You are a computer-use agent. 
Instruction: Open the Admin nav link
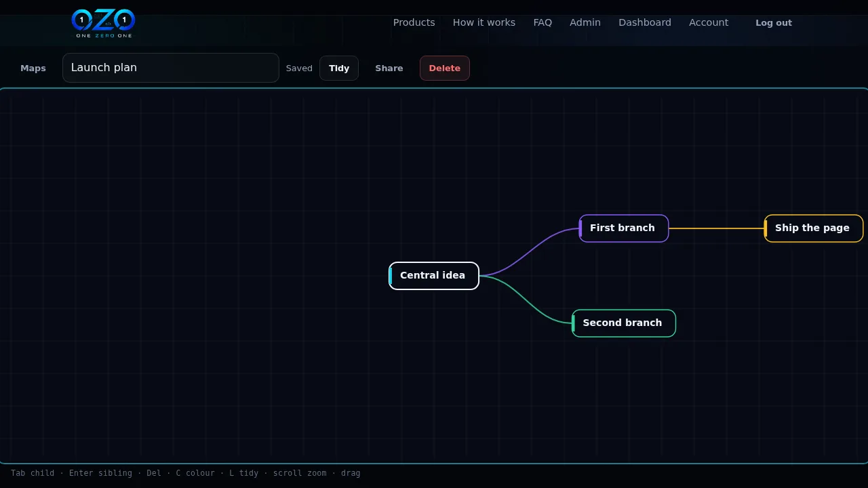pyautogui.click(x=585, y=22)
